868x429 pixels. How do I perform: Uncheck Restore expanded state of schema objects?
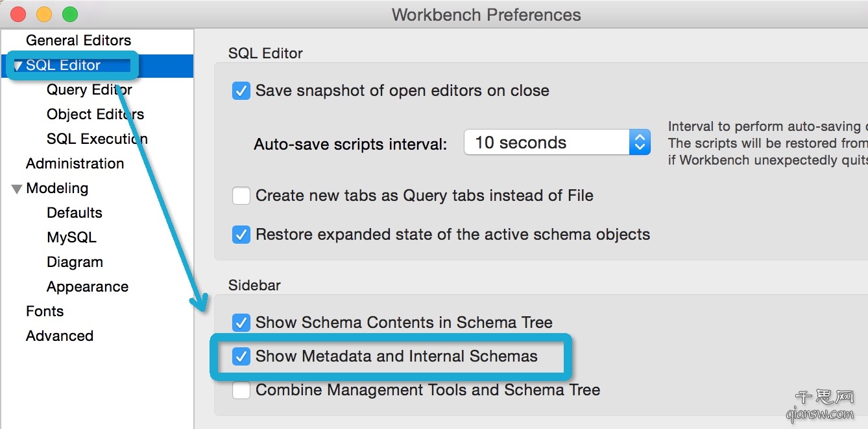tap(241, 235)
